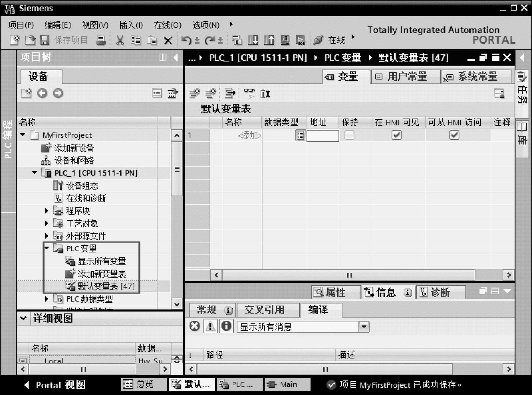Click the Start runtime RT icon
This screenshot has width=532, height=395.
301,40
